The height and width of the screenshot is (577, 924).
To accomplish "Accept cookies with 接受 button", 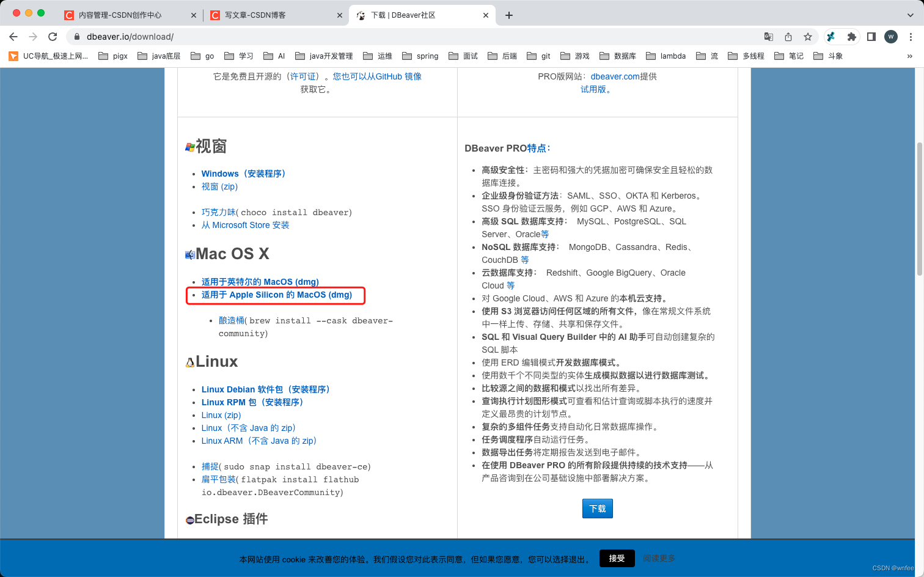I will pos(617,558).
